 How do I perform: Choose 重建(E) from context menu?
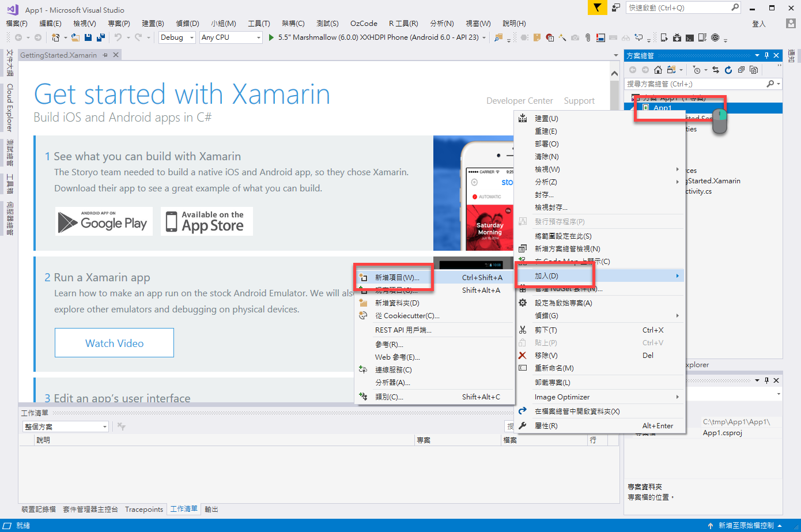pyautogui.click(x=599, y=131)
